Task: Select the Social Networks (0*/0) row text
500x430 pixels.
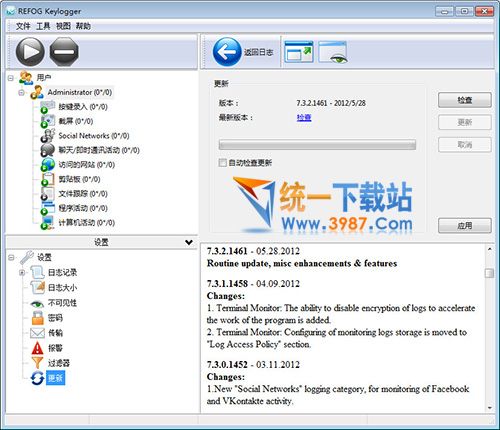Action: [x=94, y=136]
